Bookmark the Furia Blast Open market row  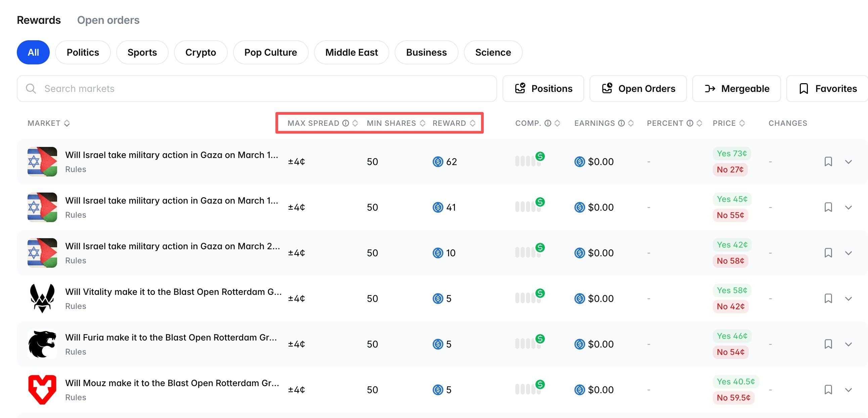point(828,344)
